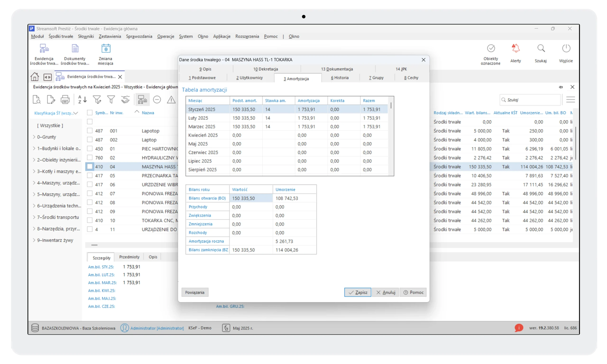The height and width of the screenshot is (364, 607).
Task: Switch to the 6 Historia tab
Action: (x=340, y=78)
